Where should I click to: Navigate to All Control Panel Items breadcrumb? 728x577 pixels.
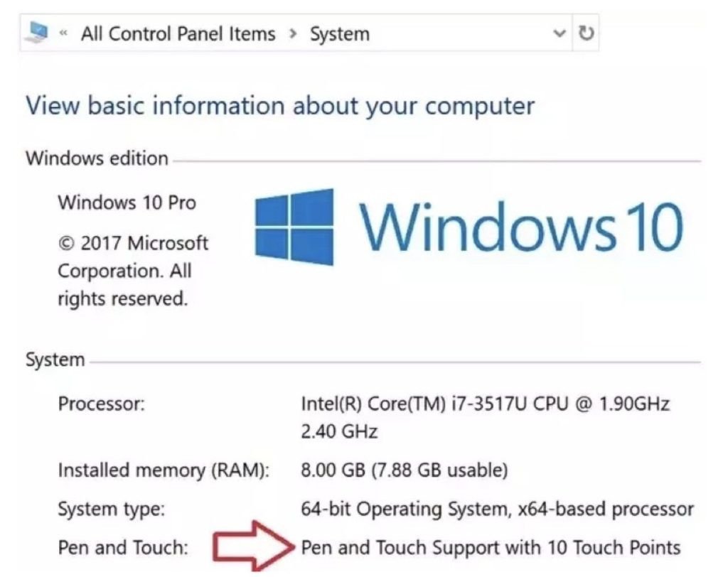(x=176, y=33)
